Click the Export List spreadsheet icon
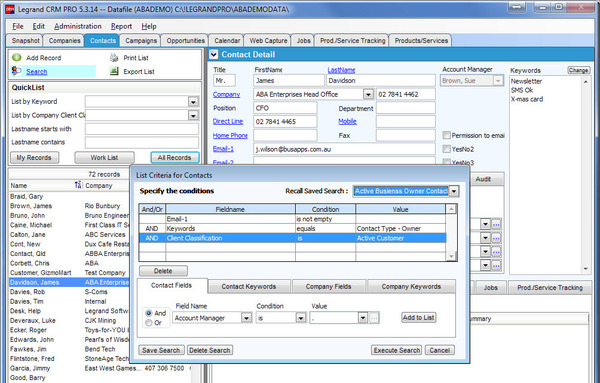This screenshot has height=383, width=600. pos(114,71)
